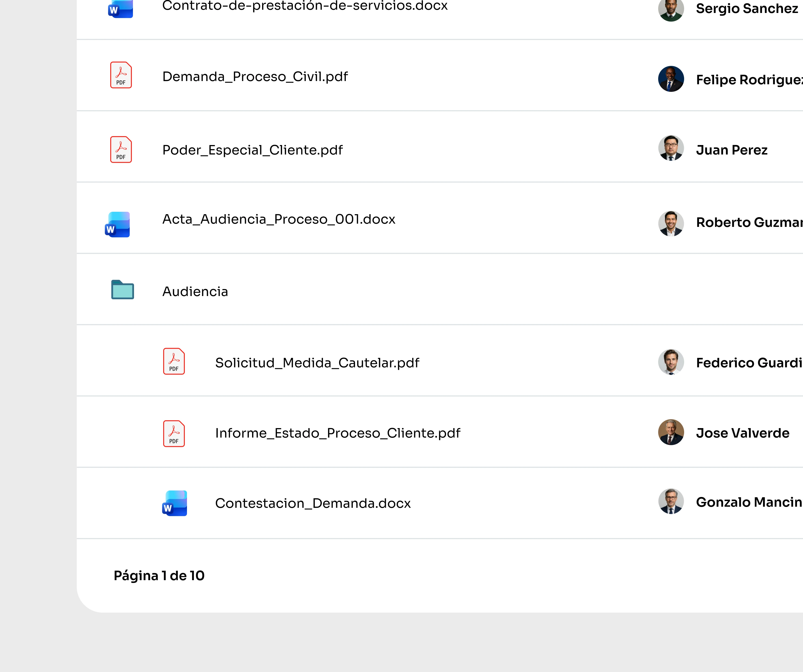Click the name Jose Valverde
The image size is (803, 672).
coord(742,433)
